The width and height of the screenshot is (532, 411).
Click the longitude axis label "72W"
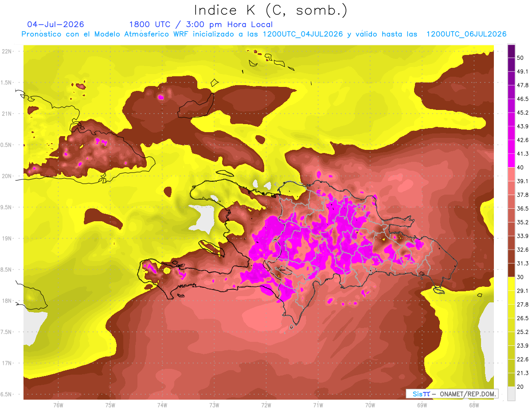coord(266,405)
